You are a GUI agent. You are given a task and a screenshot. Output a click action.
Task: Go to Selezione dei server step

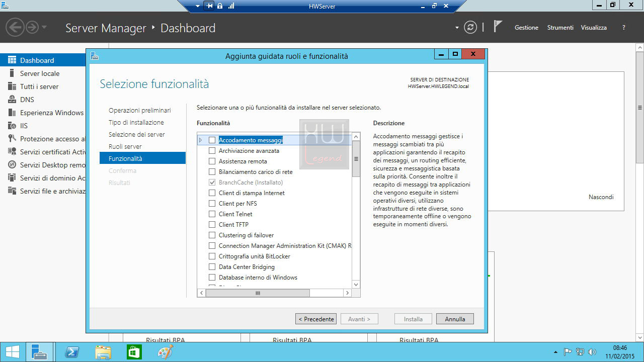[x=137, y=134]
